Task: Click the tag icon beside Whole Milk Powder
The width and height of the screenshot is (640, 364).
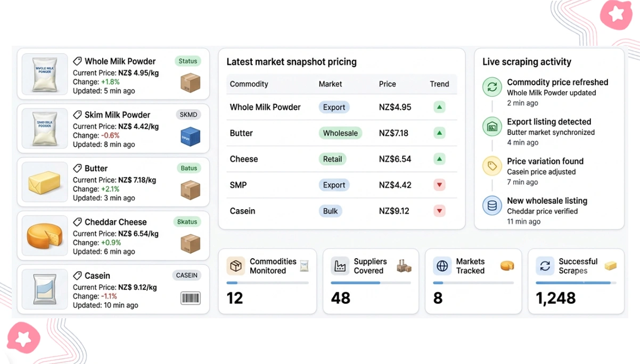Action: [77, 61]
